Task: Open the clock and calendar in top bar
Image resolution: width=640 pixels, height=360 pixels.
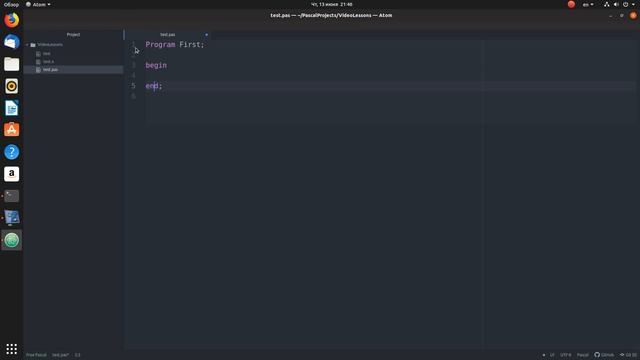Action: pyautogui.click(x=331, y=4)
